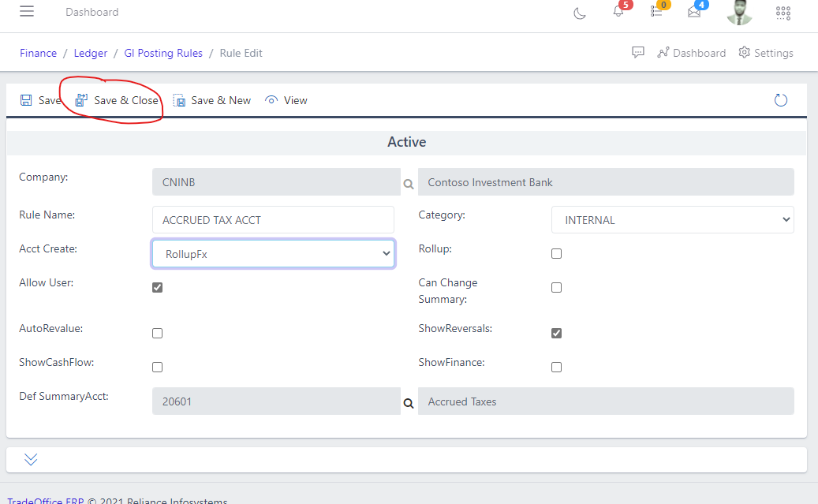Image resolution: width=818 pixels, height=504 pixels.
Task: Disable ShowReversals
Action: (556, 333)
